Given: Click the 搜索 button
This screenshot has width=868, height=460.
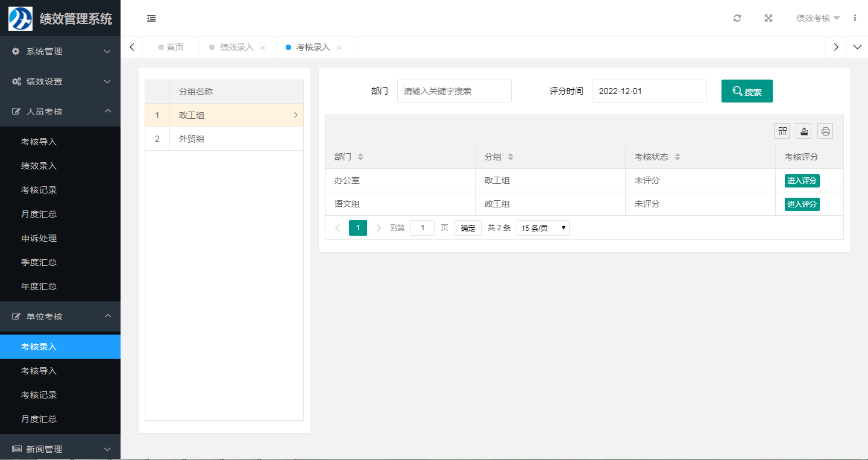Looking at the screenshot, I should click(747, 91).
